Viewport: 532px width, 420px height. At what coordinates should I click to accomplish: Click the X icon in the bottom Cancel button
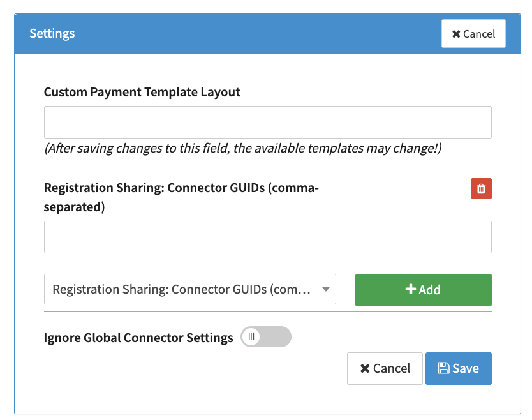[365, 368]
